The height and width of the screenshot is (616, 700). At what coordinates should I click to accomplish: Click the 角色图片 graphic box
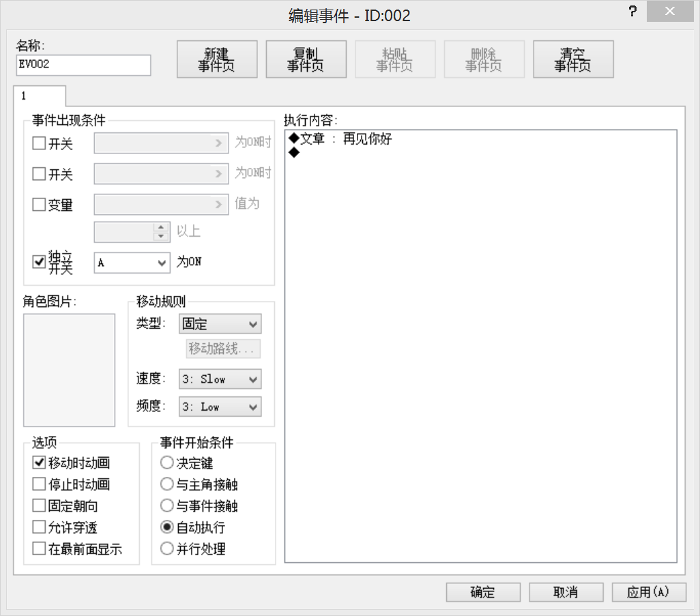(x=69, y=370)
